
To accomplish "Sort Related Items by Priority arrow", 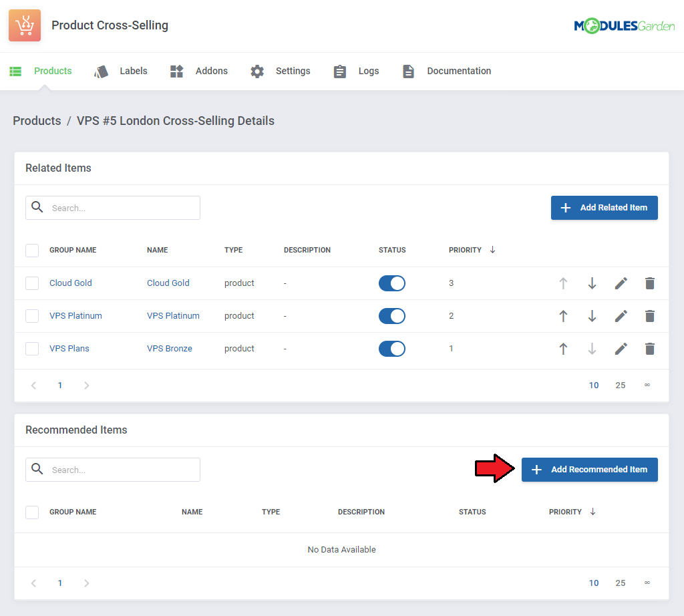I will tap(492, 250).
